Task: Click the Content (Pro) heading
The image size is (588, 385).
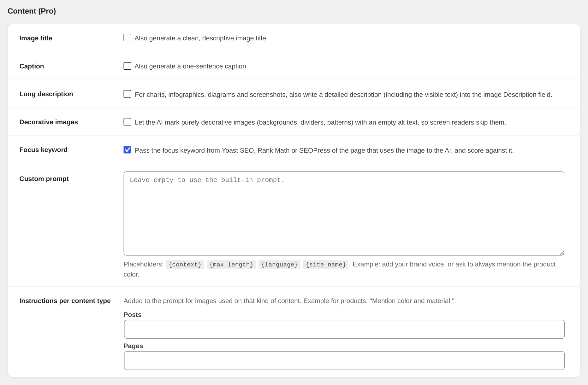Action: click(32, 11)
